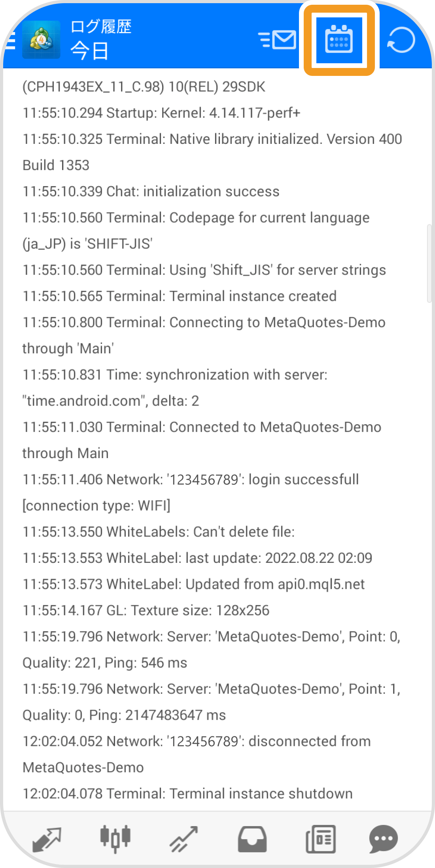Screen dimensions: 435x868
Task: Tap the 'Startup: Kernel' log entry
Action: 161,113
